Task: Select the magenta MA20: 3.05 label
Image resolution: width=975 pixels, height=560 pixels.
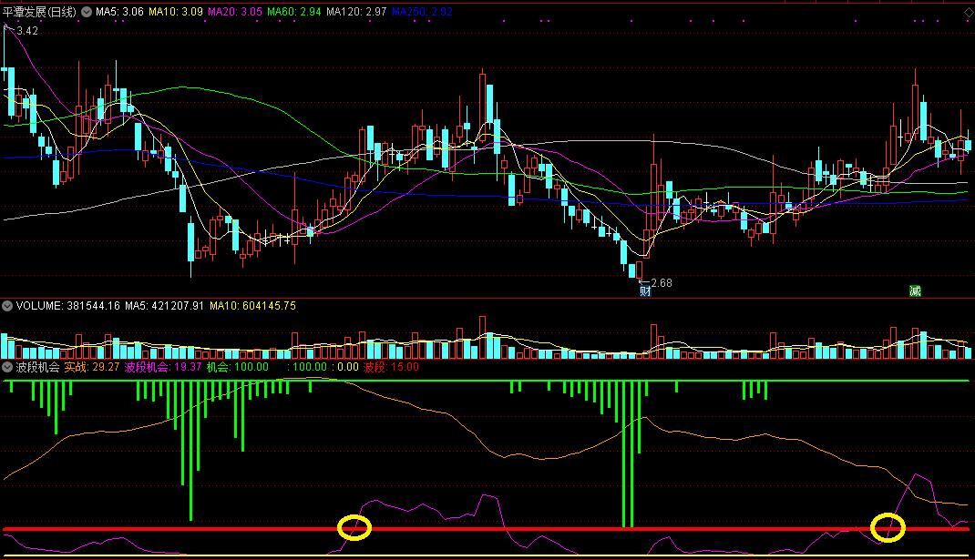Action: 235,12
